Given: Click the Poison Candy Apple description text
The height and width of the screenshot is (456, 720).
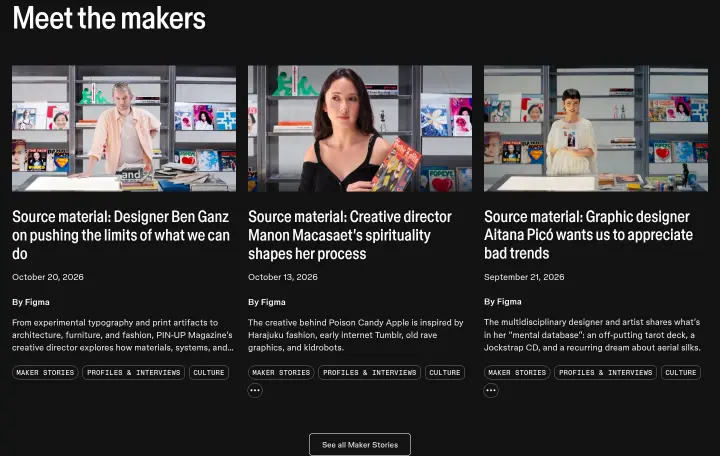Looking at the screenshot, I should (x=356, y=335).
